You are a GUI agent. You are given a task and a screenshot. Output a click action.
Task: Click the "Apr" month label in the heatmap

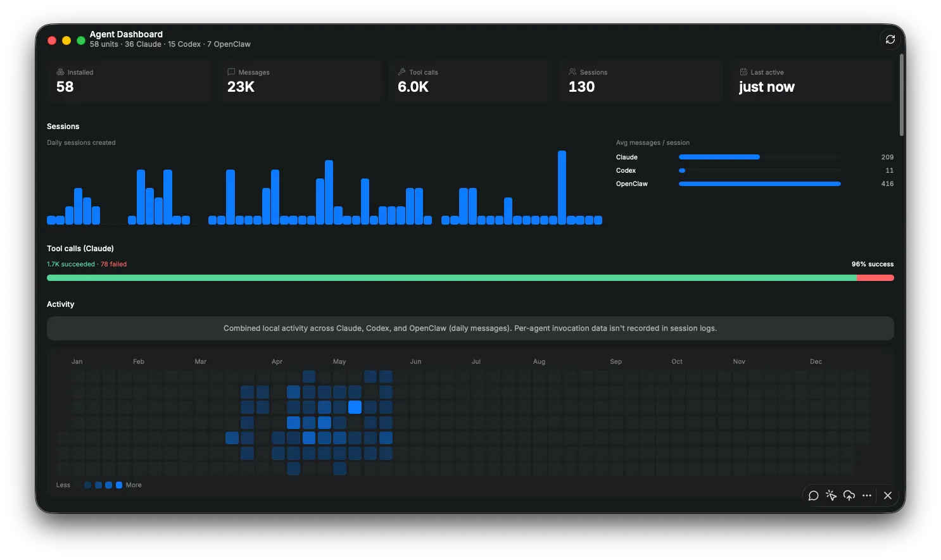[277, 362]
